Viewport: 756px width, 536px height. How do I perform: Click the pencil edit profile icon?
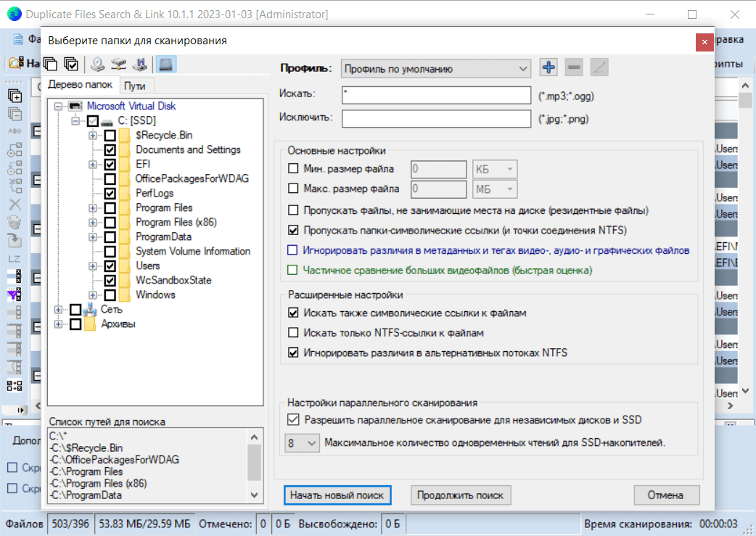(599, 67)
